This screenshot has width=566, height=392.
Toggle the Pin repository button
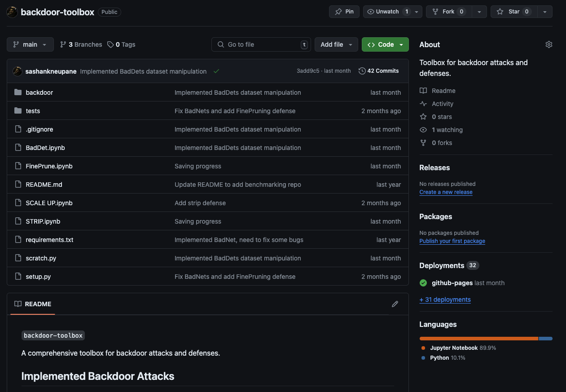click(344, 12)
